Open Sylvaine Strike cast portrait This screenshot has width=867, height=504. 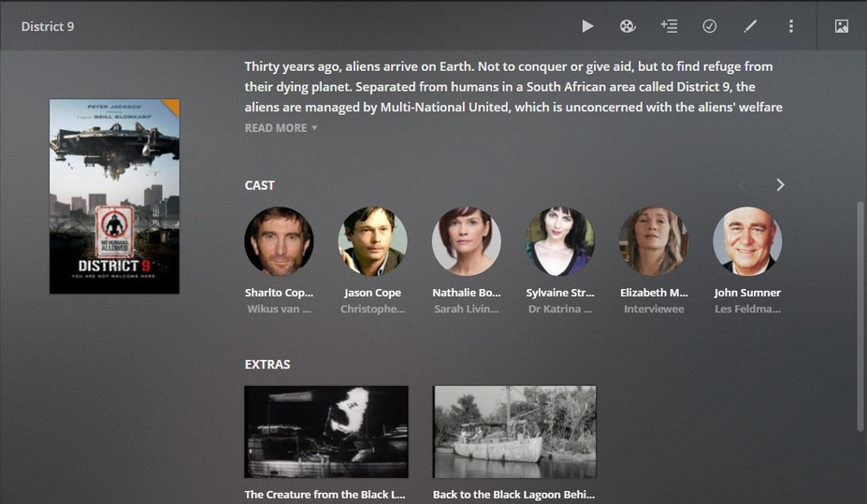pyautogui.click(x=560, y=241)
